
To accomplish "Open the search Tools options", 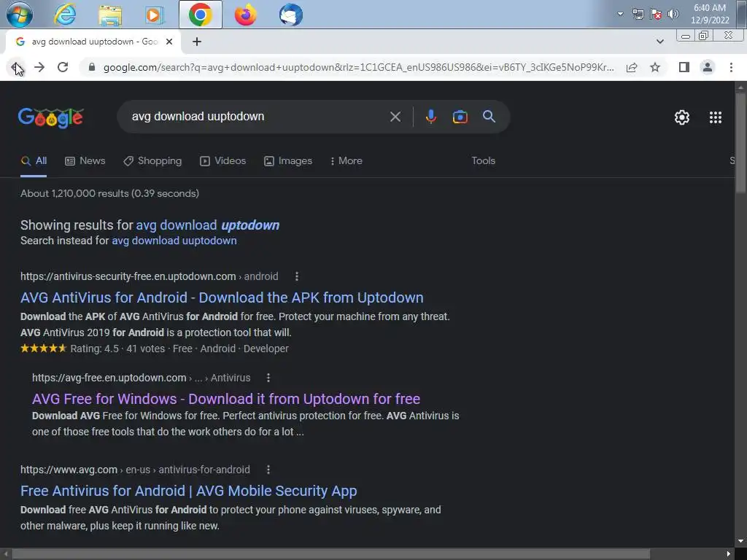I will point(483,161).
